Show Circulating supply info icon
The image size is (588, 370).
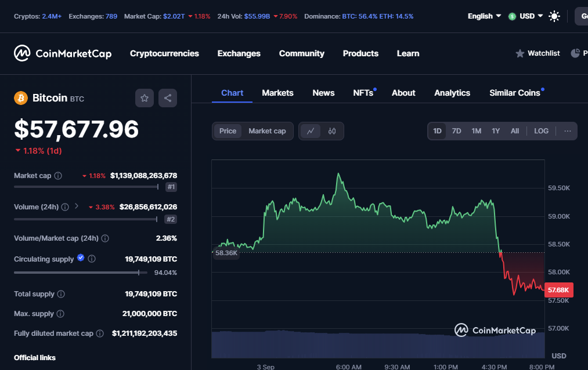[x=92, y=259]
